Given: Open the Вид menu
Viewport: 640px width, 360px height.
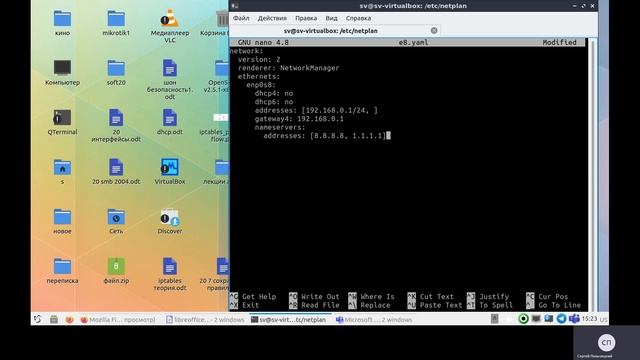Looking at the screenshot, I should click(x=331, y=18).
